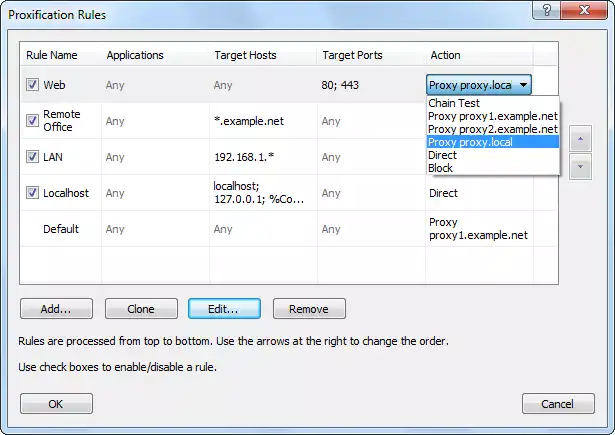This screenshot has width=615, height=435.
Task: Toggle the LAN rule checkbox
Action: 33,157
